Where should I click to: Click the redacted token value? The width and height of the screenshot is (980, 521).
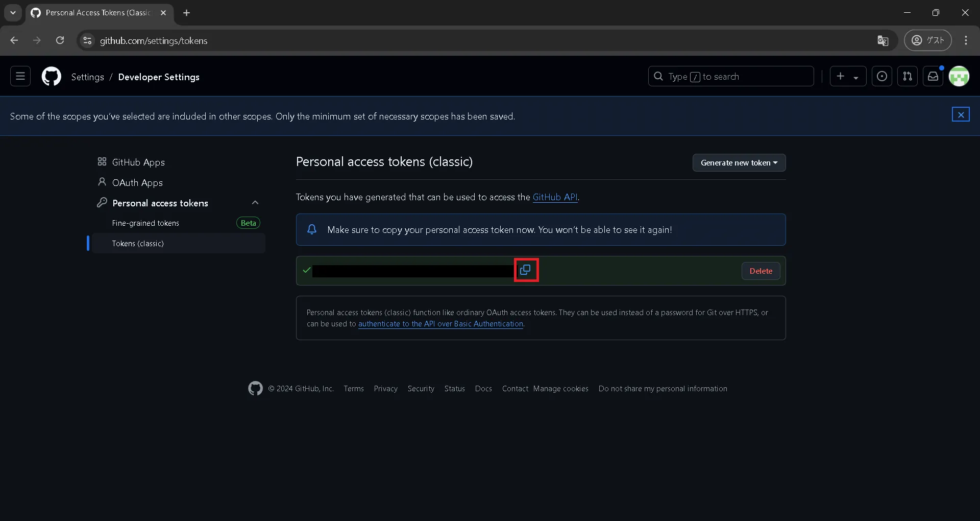click(x=413, y=271)
